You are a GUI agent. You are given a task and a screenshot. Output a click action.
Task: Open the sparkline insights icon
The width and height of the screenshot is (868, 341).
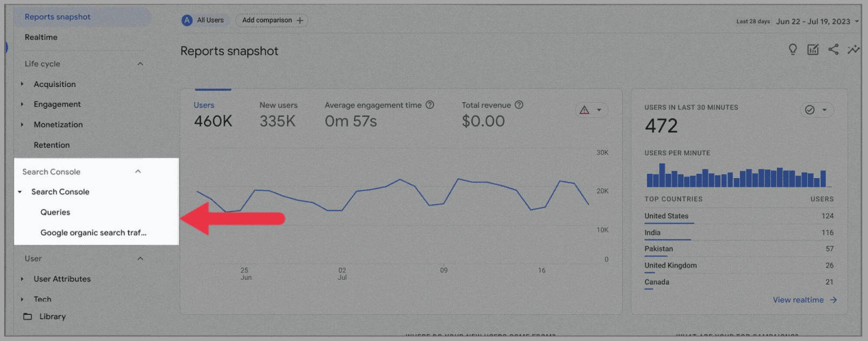(853, 50)
